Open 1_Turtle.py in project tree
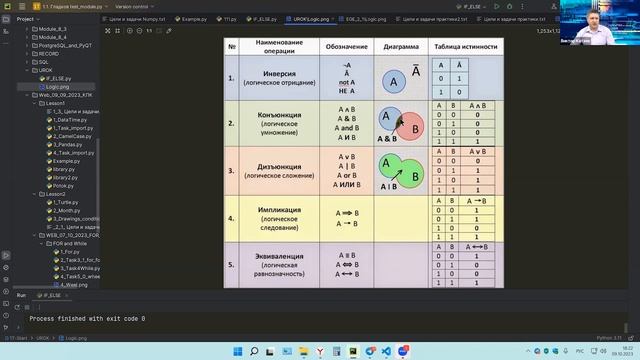The width and height of the screenshot is (640, 360). pyautogui.click(x=62, y=202)
